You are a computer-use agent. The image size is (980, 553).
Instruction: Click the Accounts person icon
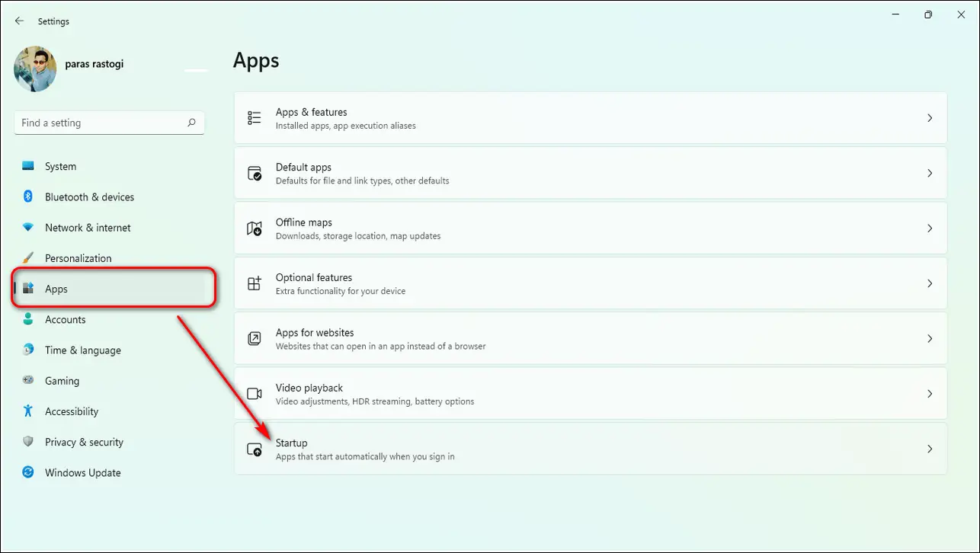pos(28,319)
